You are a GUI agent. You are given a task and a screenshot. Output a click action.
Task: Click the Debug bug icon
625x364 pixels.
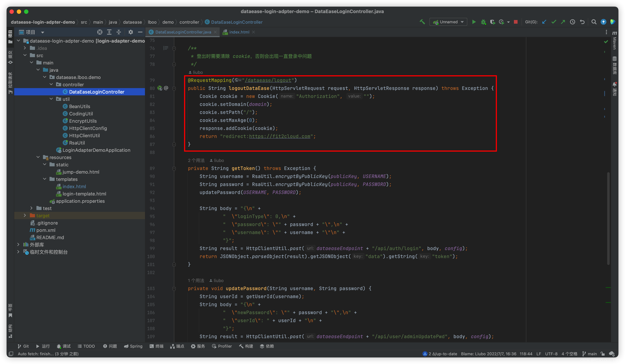(483, 22)
